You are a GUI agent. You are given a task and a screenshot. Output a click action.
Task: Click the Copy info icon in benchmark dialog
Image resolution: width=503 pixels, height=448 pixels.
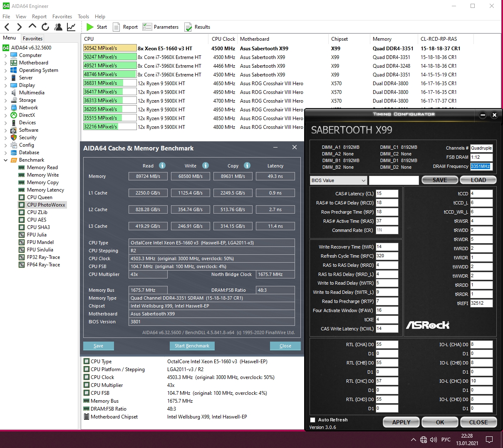pyautogui.click(x=247, y=165)
